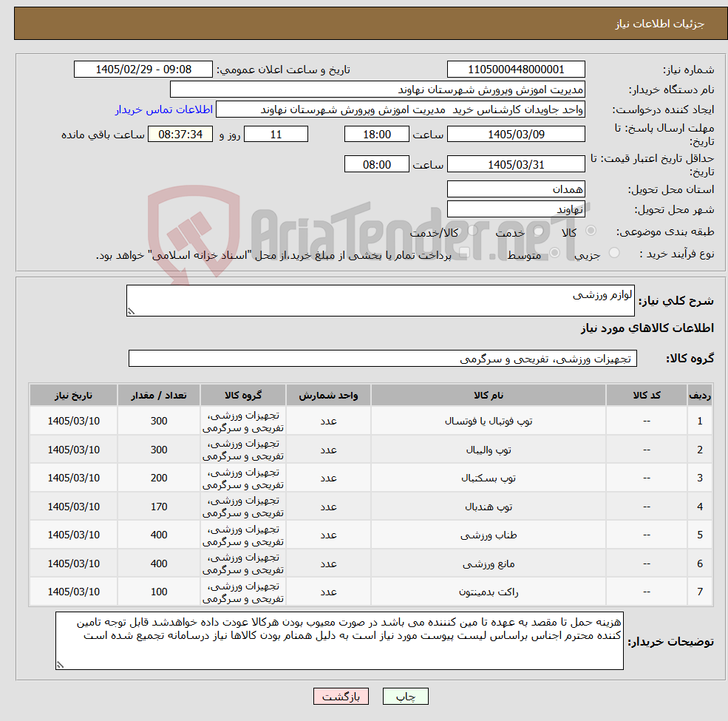728x721 pixels.
Task: Select the item مانع ورزشی
Action: point(488,563)
